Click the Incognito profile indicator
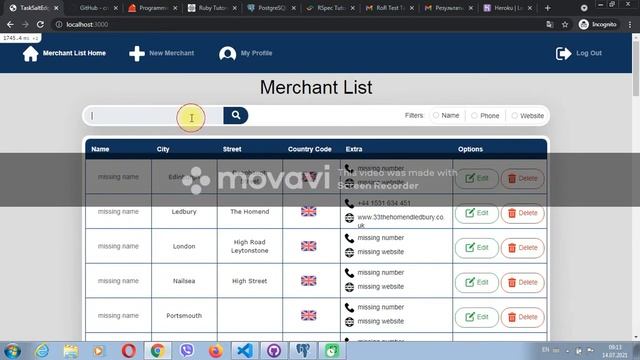640x360 pixels. click(598, 24)
